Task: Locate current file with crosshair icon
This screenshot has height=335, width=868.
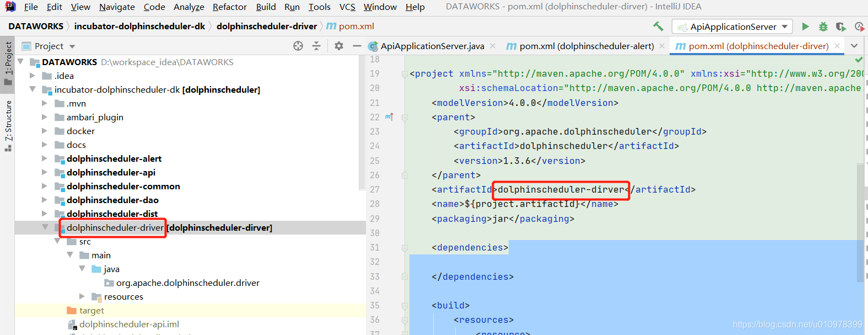Action: (x=298, y=46)
